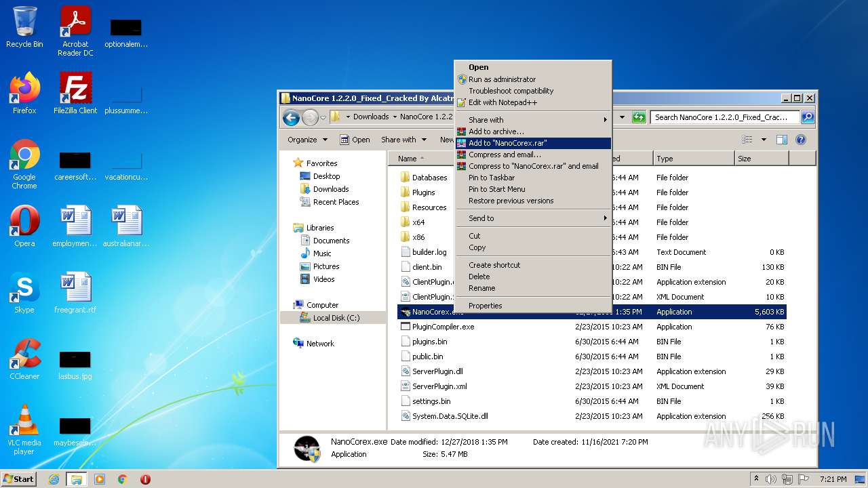Open Firefox desktop shortcut
The height and width of the screenshot is (488, 868).
coord(24,93)
